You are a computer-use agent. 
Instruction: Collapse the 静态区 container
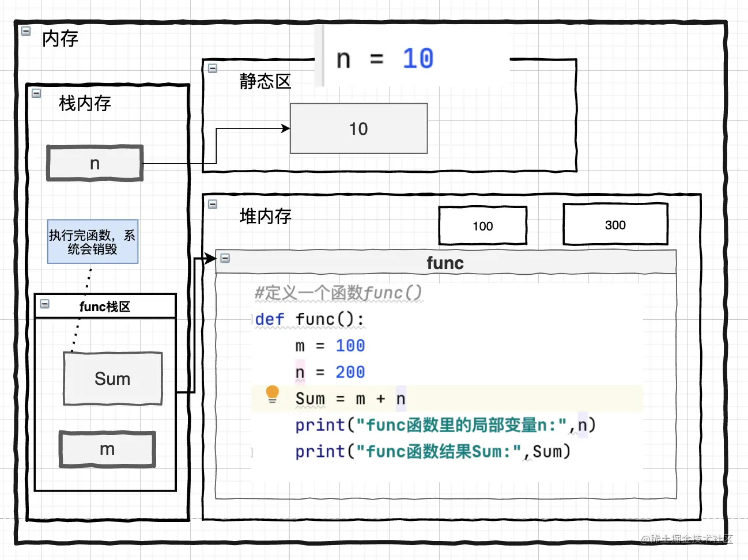coord(213,68)
